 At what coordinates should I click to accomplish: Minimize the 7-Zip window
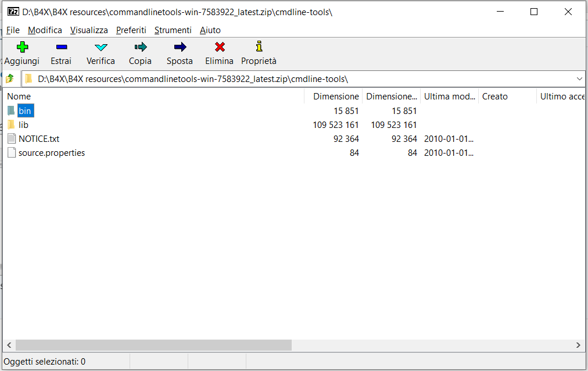click(x=500, y=12)
